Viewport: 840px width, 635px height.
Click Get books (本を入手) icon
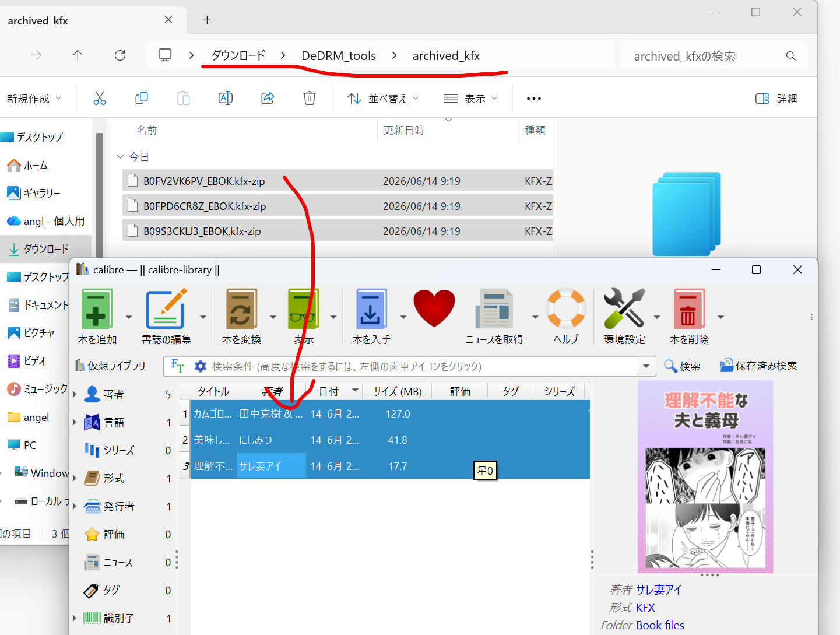point(371,309)
